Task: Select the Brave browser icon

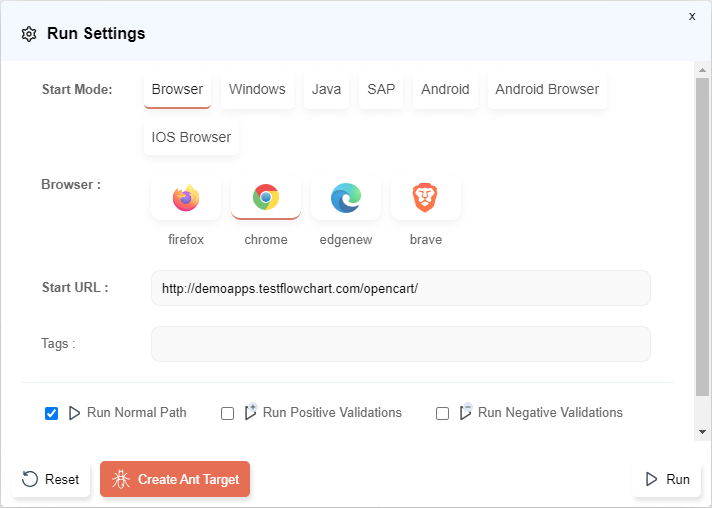Action: pos(426,198)
